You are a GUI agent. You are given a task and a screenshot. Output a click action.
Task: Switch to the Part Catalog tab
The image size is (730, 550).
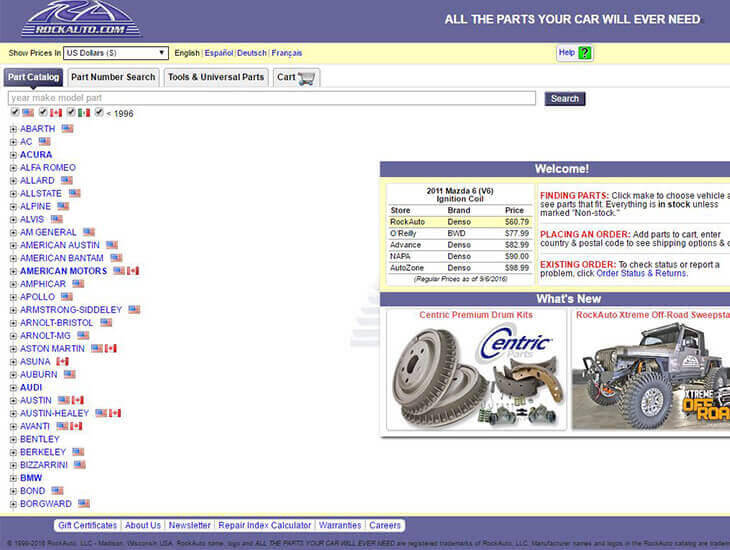pyautogui.click(x=33, y=77)
